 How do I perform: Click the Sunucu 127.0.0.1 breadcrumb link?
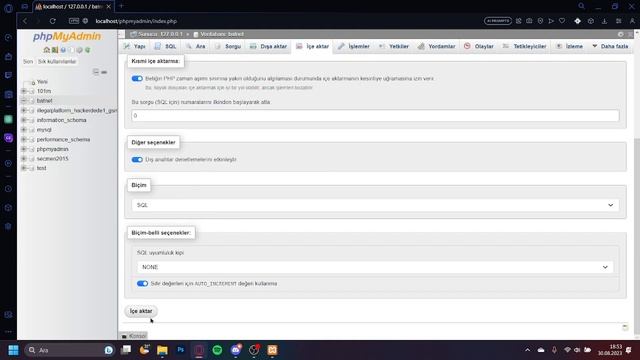pos(160,34)
